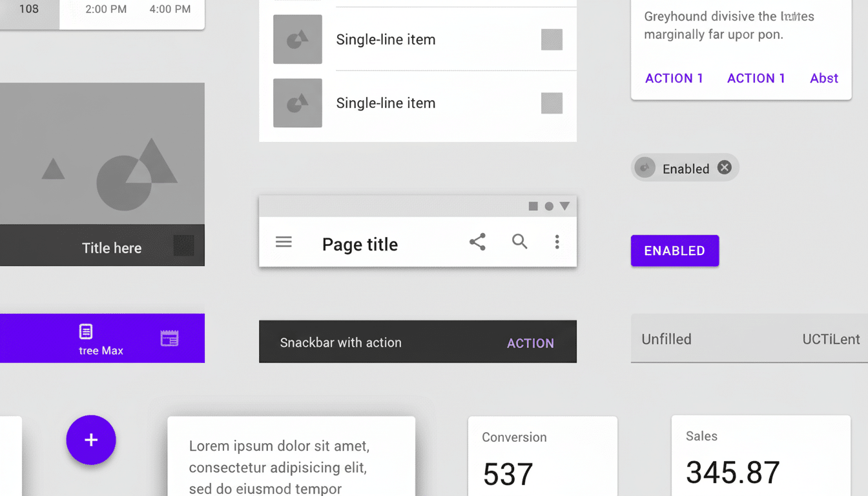868x496 pixels.
Task: Click the circle indicator in the window titlebar
Action: click(x=549, y=205)
